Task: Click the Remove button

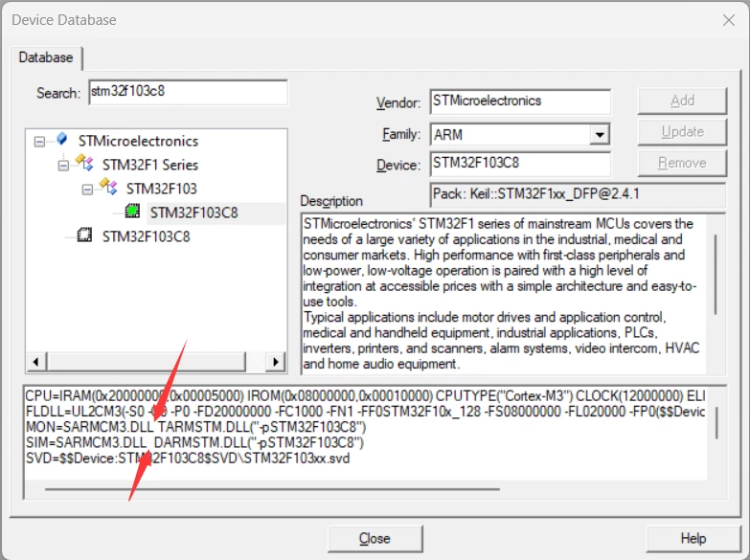Action: tap(682, 163)
